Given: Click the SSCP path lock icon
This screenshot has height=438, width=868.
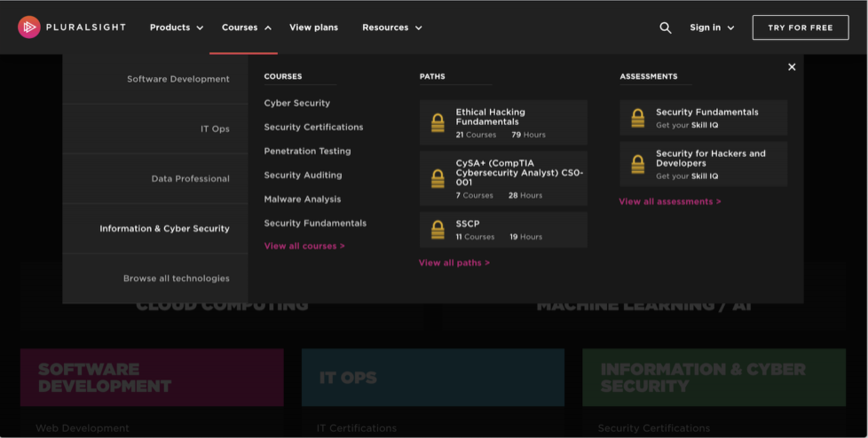Looking at the screenshot, I should pyautogui.click(x=438, y=230).
